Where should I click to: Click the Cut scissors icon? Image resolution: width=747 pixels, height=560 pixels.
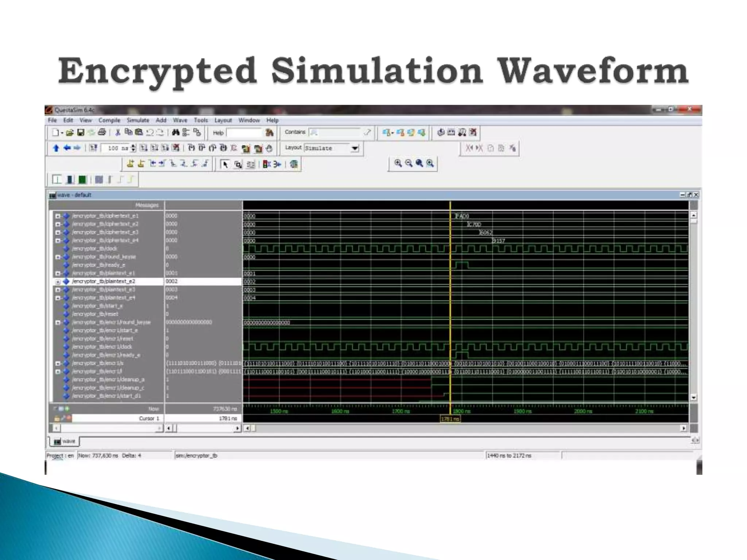117,133
